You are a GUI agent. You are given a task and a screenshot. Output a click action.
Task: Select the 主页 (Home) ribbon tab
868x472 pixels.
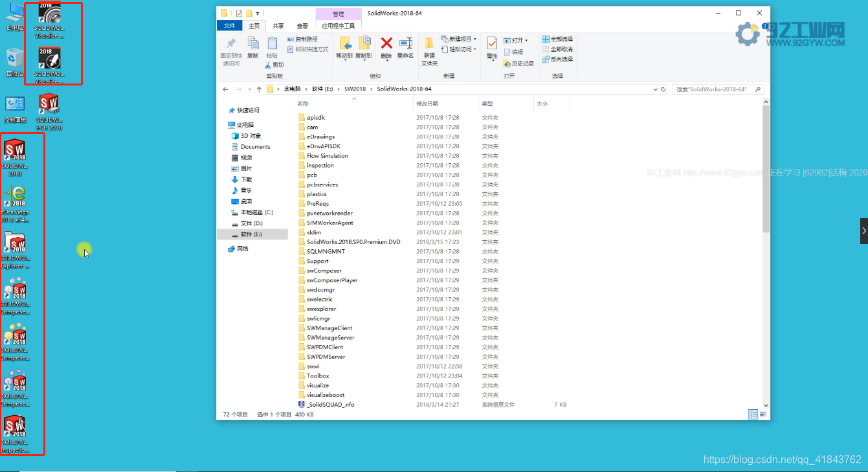tap(254, 26)
